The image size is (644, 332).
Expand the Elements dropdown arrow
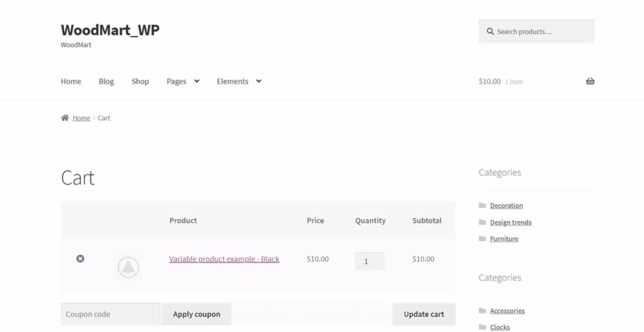[258, 81]
